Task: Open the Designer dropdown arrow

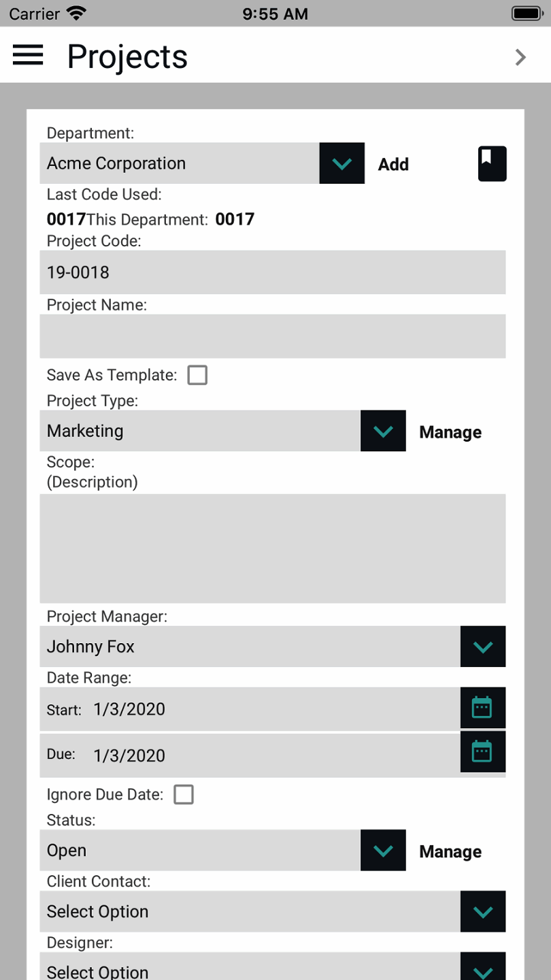Action: pyautogui.click(x=482, y=968)
